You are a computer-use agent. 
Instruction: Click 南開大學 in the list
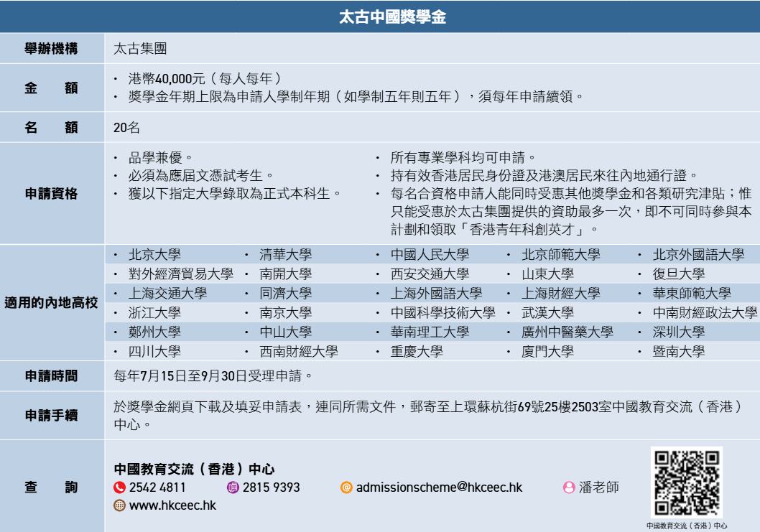[285, 274]
